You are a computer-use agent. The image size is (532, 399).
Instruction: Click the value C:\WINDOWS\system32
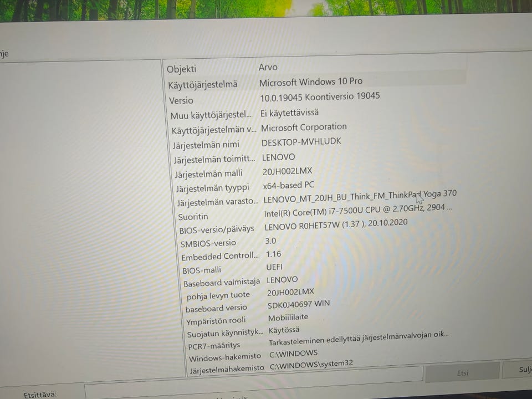click(311, 365)
